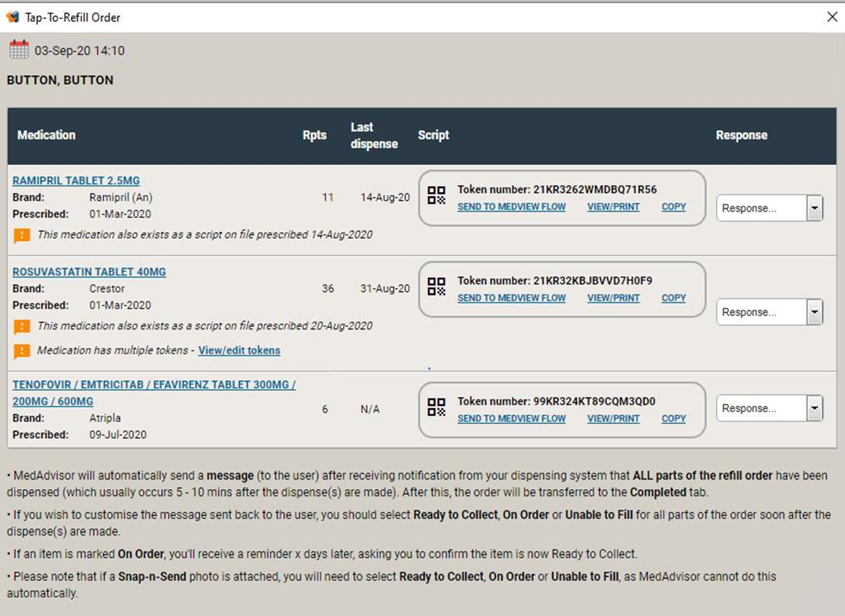845x616 pixels.
Task: Click the brand name Atripla
Action: (105, 418)
